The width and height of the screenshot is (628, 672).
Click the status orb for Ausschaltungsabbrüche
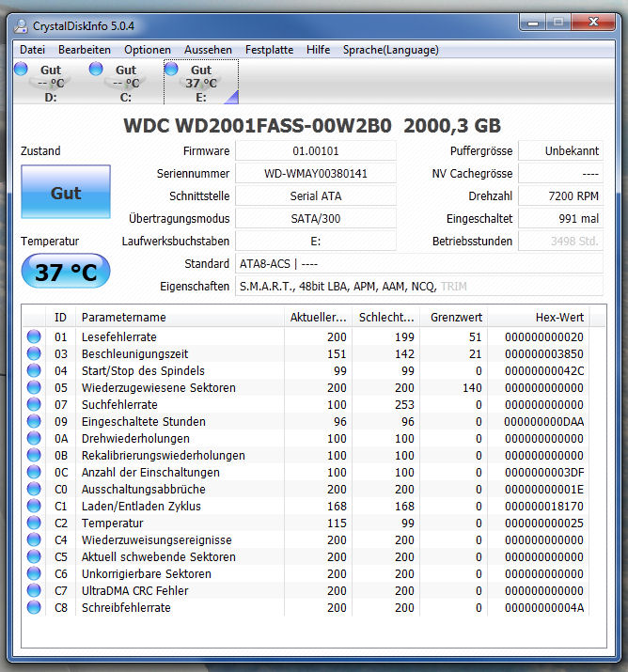34,489
